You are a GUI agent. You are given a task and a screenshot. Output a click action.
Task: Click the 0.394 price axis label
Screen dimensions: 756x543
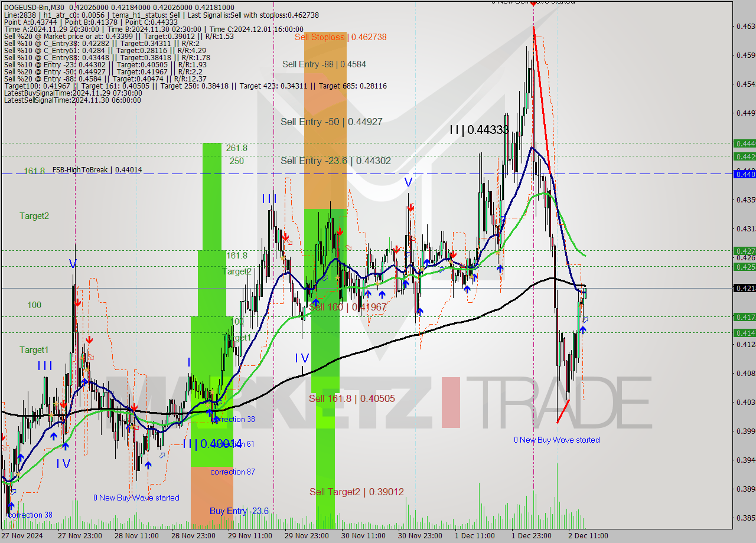[745, 460]
